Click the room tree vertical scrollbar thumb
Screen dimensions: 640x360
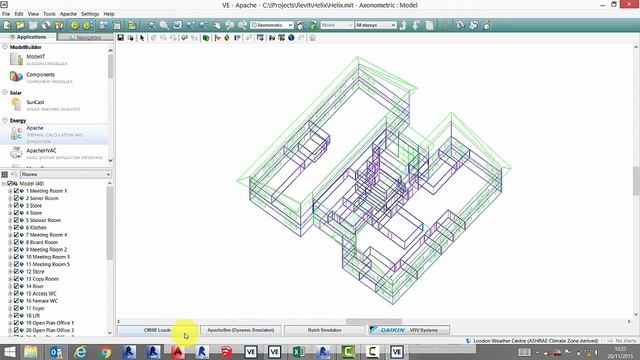pos(110,223)
